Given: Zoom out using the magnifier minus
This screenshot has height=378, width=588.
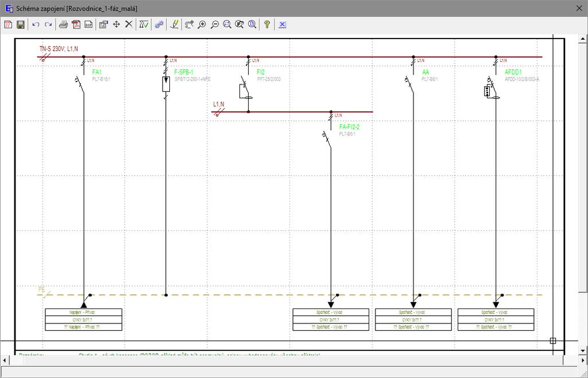Looking at the screenshot, I should (x=215, y=24).
